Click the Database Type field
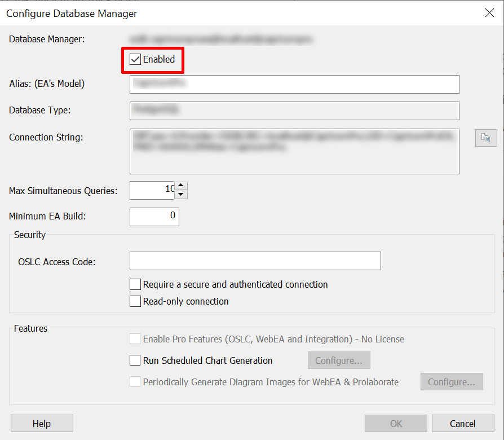 point(294,111)
